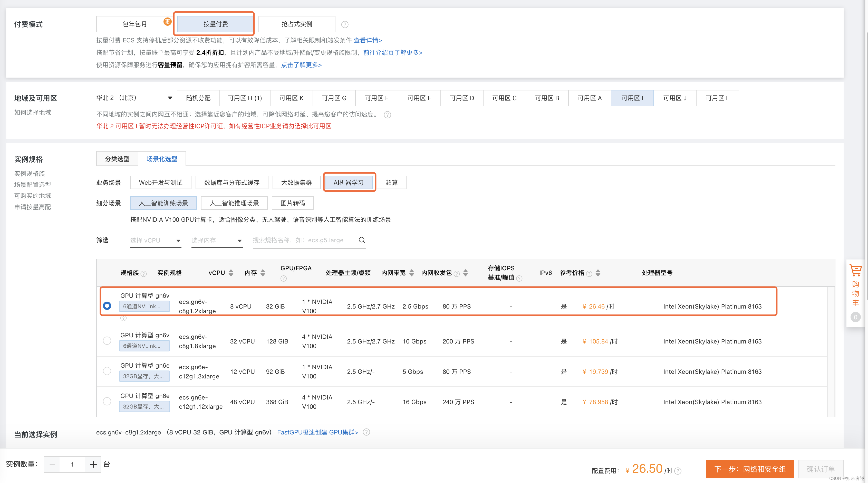The width and height of the screenshot is (868, 483).
Task: Select 大数据集群 business scenario
Action: pos(296,182)
